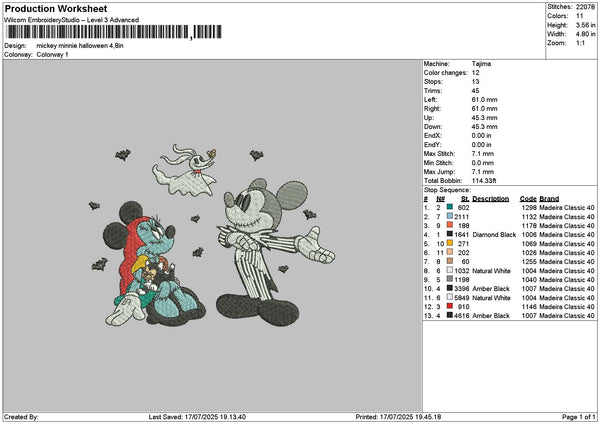
Task: Select the Width value 4.80 in
Action: [x=585, y=34]
